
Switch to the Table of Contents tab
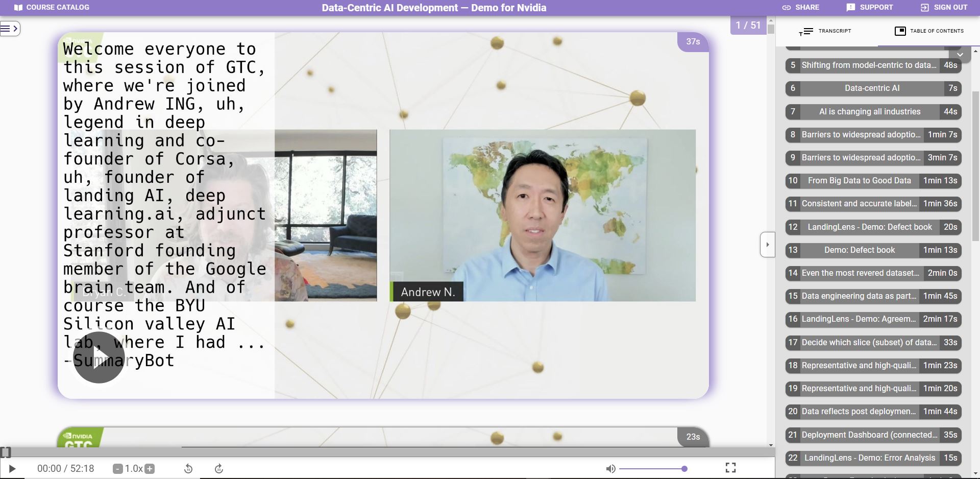937,31
